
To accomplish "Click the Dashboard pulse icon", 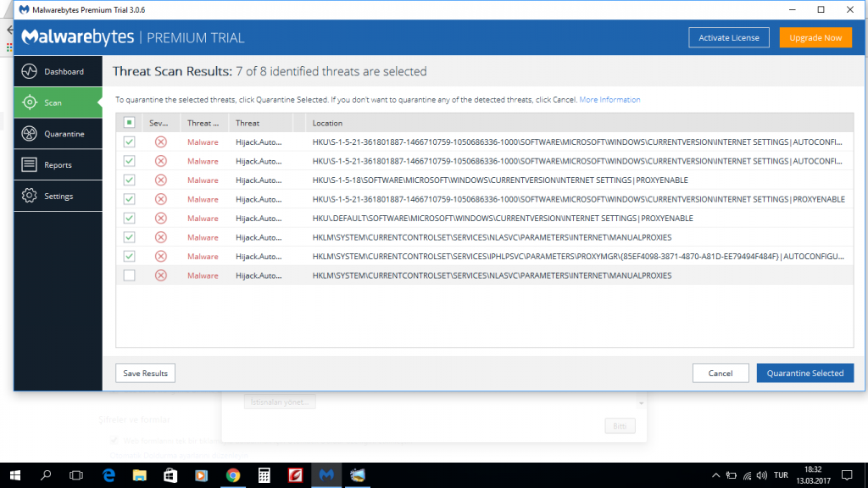I will click(30, 71).
